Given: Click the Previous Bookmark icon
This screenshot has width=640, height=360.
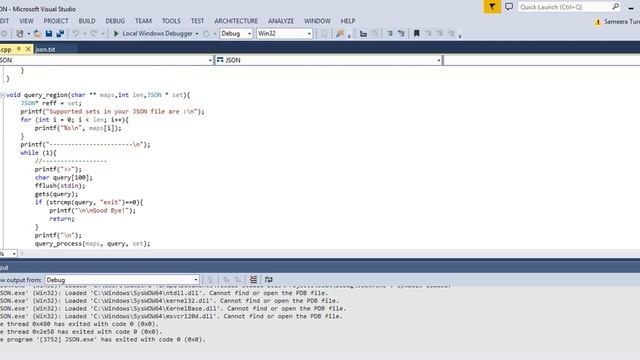Looking at the screenshot, I should (x=428, y=33).
